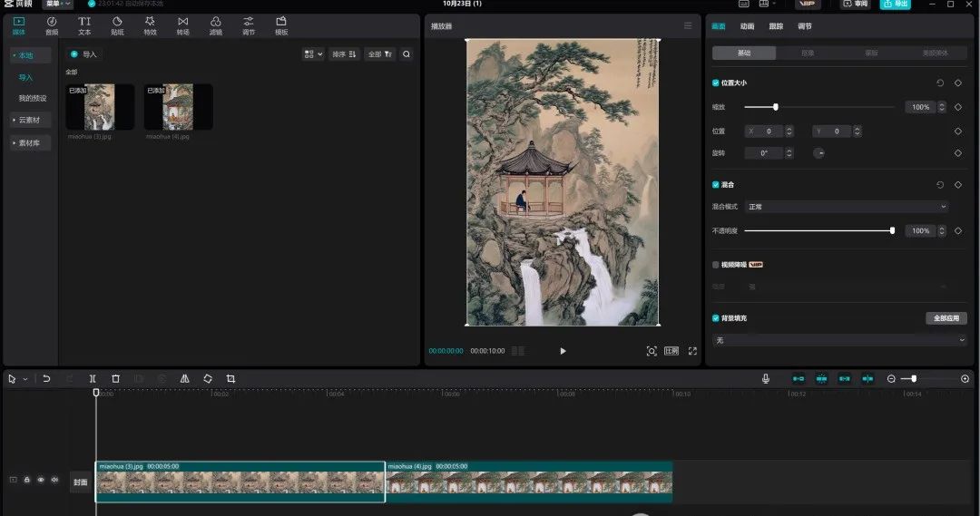Click the VIP button in title bar

click(808, 4)
